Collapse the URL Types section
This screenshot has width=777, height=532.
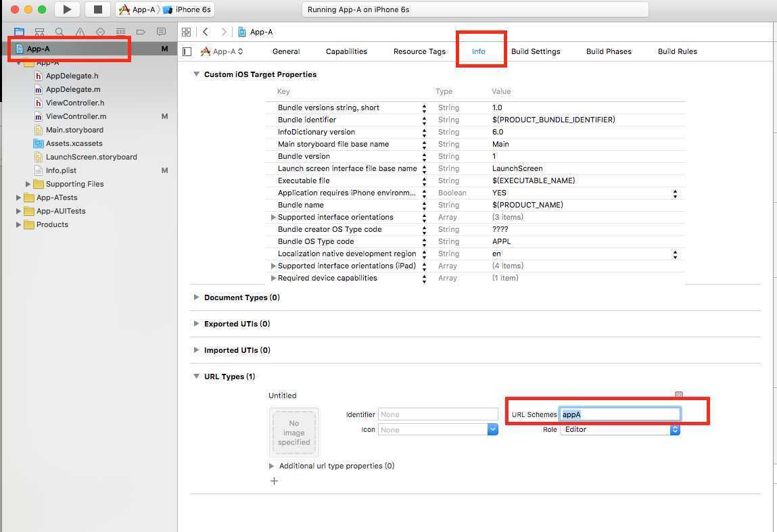click(196, 377)
